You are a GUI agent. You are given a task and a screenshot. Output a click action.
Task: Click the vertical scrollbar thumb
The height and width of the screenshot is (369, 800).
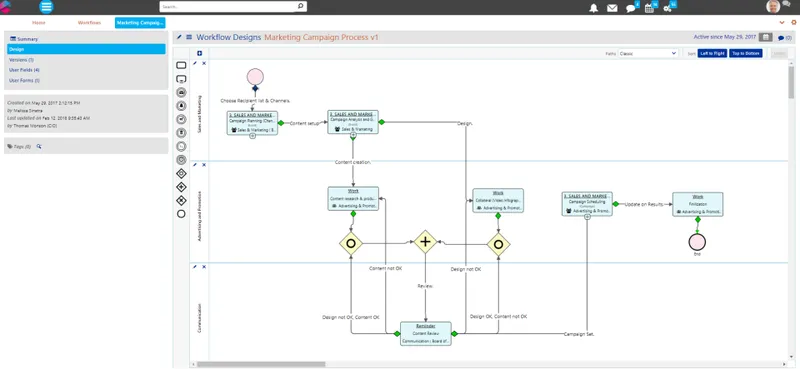click(791, 82)
